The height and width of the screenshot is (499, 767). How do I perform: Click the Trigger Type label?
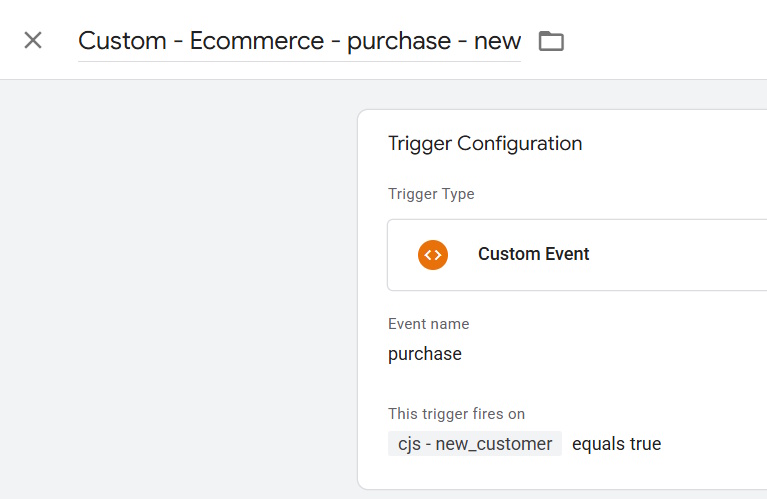click(x=431, y=194)
